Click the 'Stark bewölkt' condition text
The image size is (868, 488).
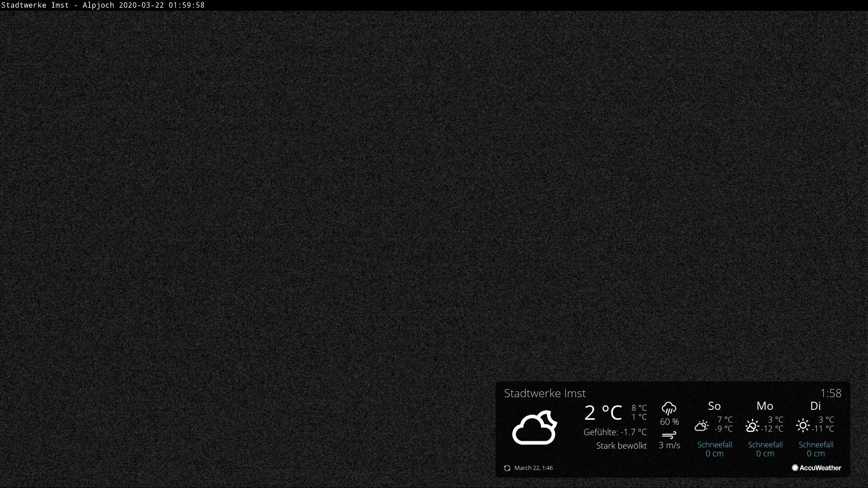pyautogui.click(x=622, y=446)
